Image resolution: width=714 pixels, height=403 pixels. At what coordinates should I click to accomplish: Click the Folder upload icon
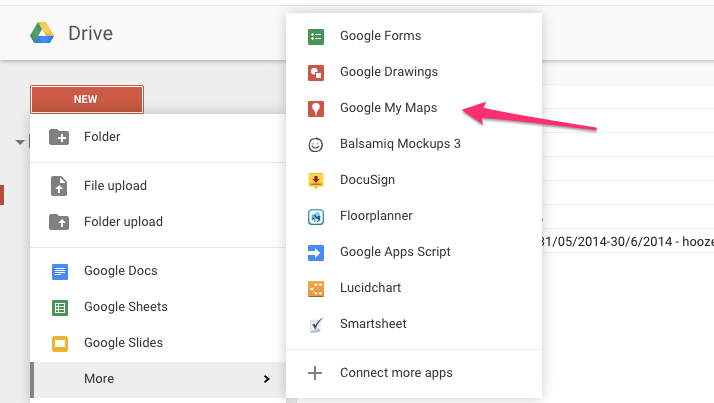[59, 222]
